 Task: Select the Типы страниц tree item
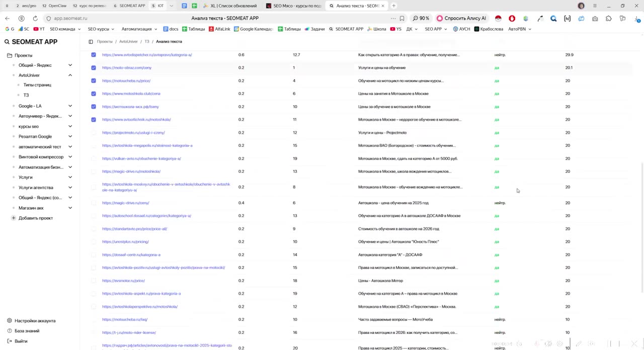[37, 85]
